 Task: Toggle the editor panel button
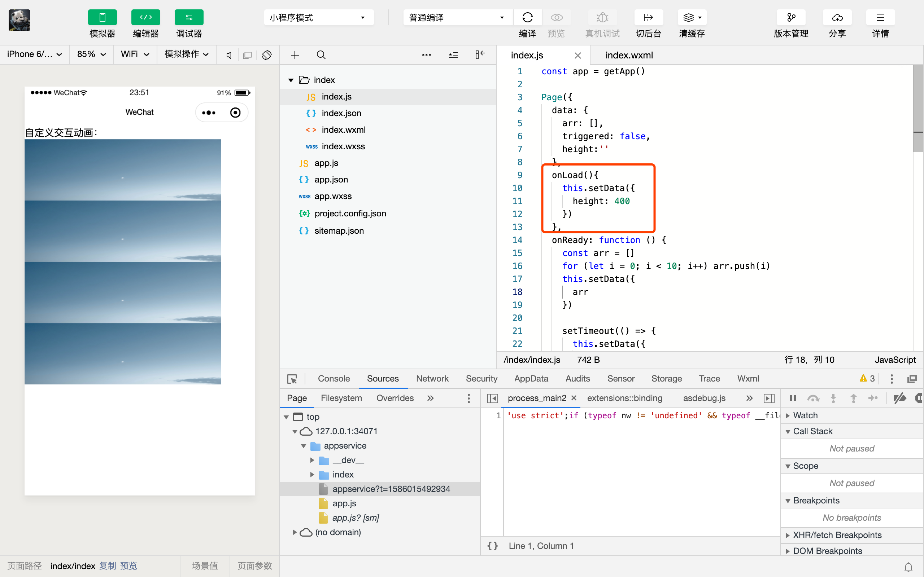[x=145, y=18]
